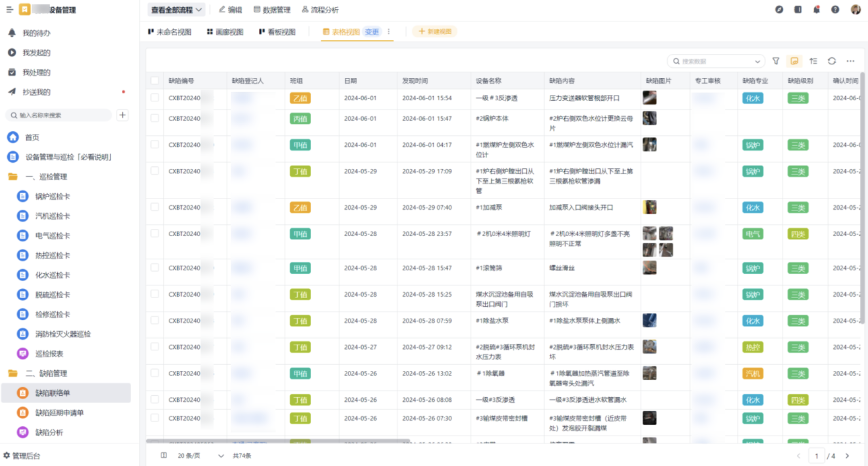Click the 数据管理 button
The height and width of the screenshot is (466, 868).
tap(272, 10)
